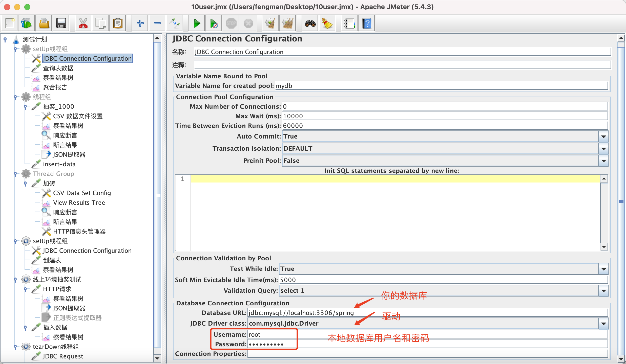Open Validation Query dropdown
Screen dimensions: 626x364
pyautogui.click(x=603, y=291)
